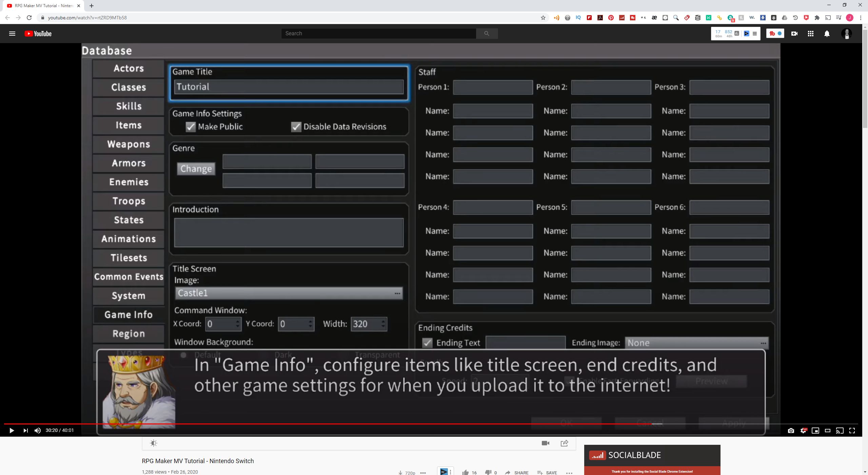This screenshot has height=475, width=868.
Task: Cast the video from the player
Action: (x=840, y=431)
